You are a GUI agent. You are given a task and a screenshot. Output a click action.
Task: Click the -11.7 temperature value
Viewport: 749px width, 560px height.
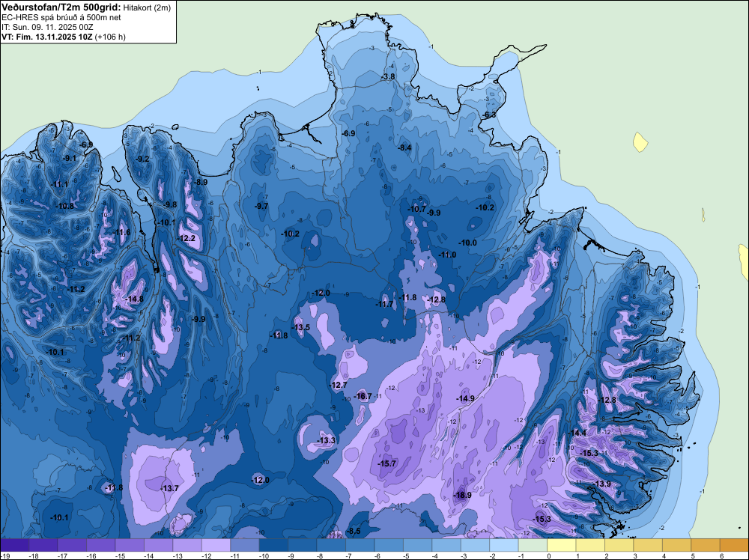[384, 304]
